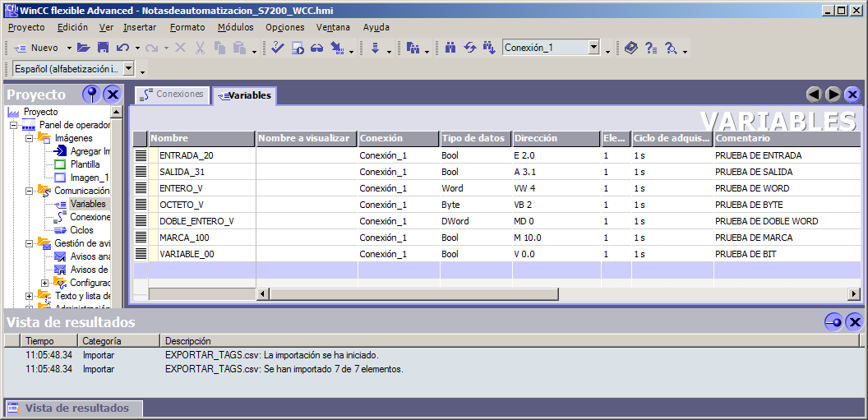Click the Delete X icon in toolbar

pos(181,48)
